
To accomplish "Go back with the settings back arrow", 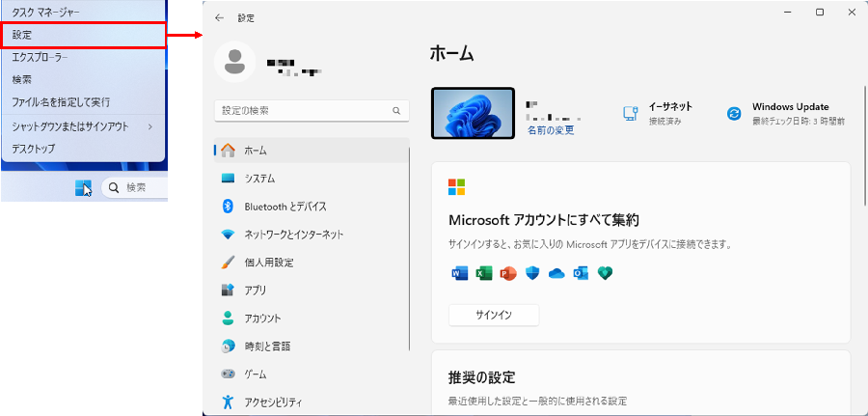I will tap(219, 17).
